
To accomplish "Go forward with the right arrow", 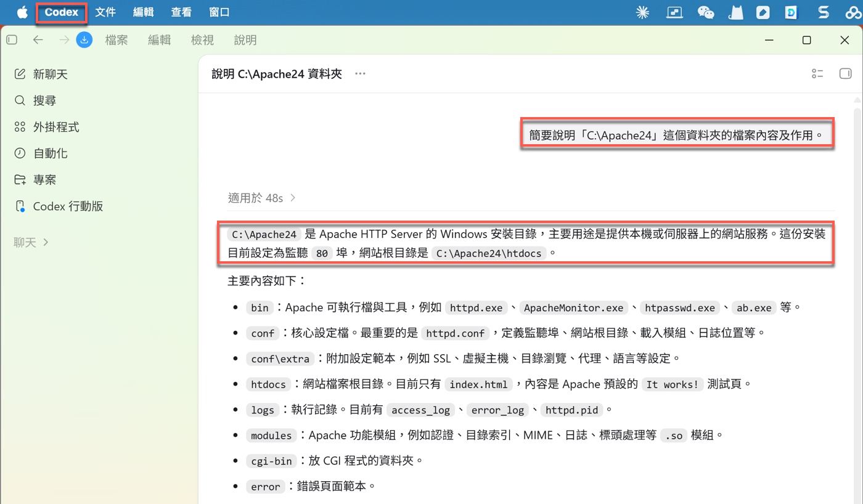I will pos(64,40).
